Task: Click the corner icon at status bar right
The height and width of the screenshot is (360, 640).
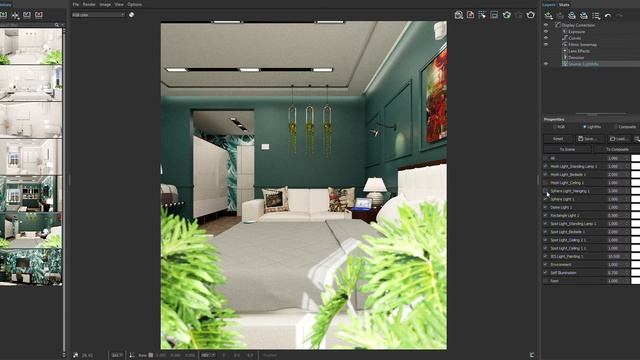Action: point(532,355)
